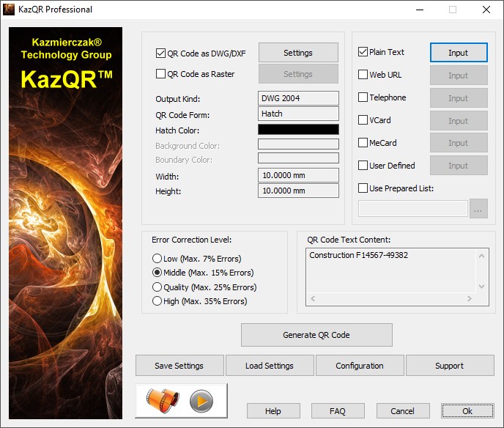Image resolution: width=504 pixels, height=428 pixels.
Task: Click the prepared list path field
Action: 413,209
